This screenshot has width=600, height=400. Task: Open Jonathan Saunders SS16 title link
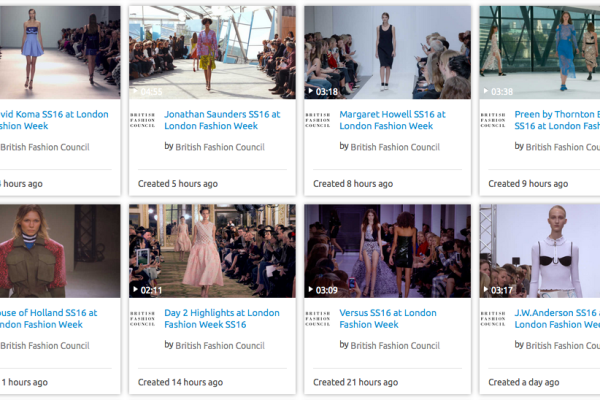pyautogui.click(x=222, y=120)
